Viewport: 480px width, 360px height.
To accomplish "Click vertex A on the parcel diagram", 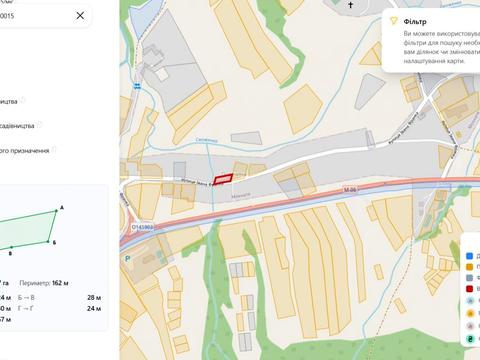I will click(56, 211).
